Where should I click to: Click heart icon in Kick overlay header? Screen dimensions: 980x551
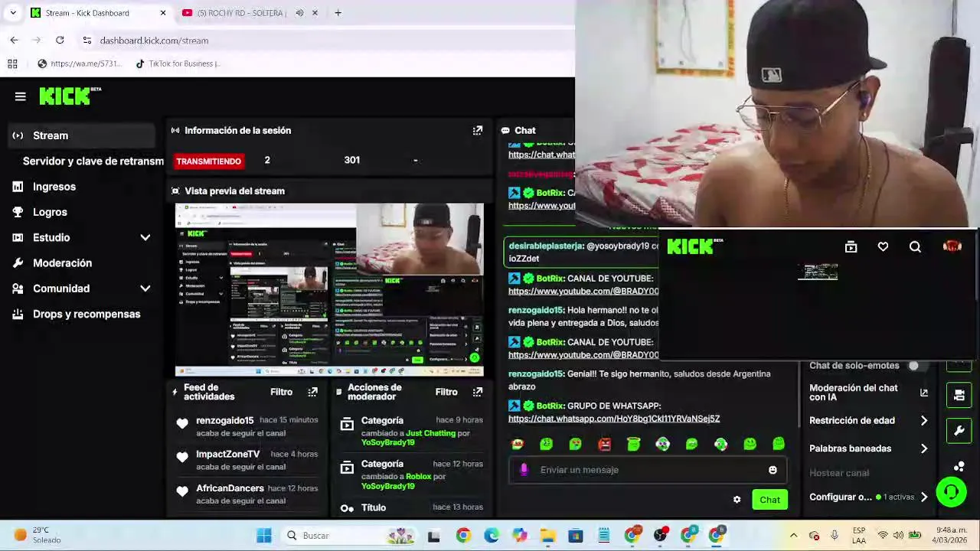(x=883, y=246)
